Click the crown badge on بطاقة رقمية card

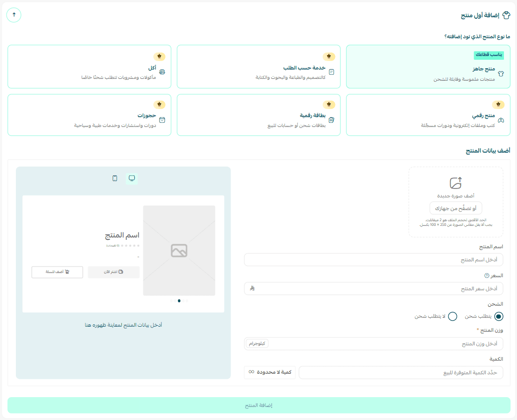pyautogui.click(x=329, y=105)
